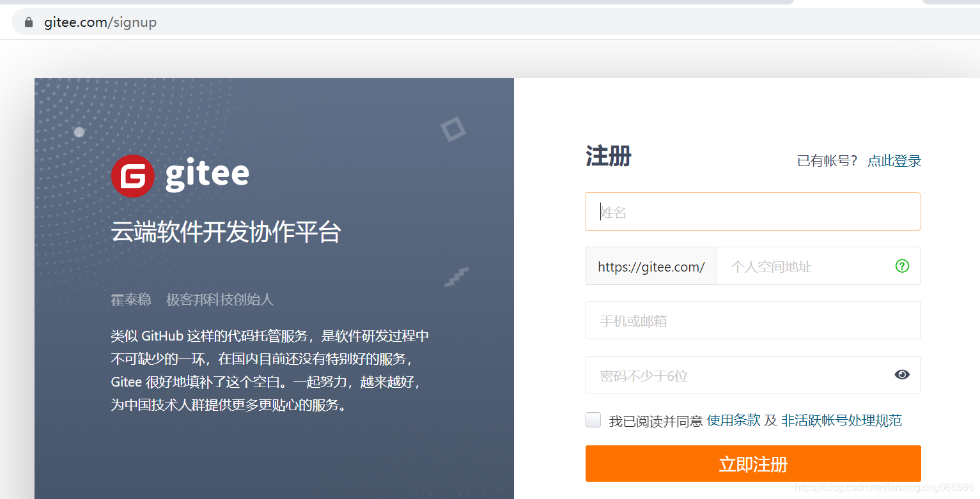Click the 立即注册 register button
Screen dimensions: 980x499
point(753,464)
